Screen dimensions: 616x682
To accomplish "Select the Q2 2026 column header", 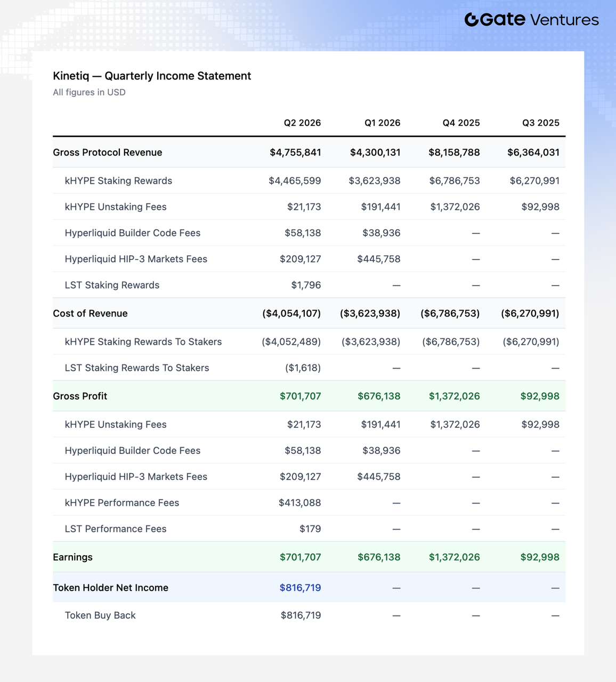I will (302, 123).
